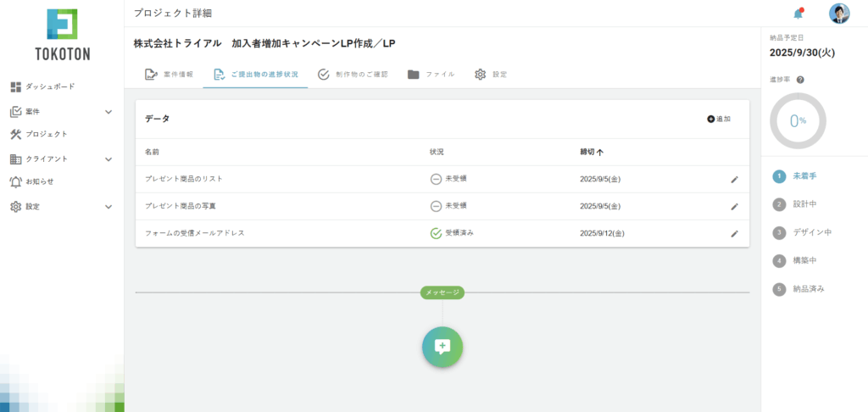Open the user profile avatar
Screen dimensions: 868x412
coord(838,14)
